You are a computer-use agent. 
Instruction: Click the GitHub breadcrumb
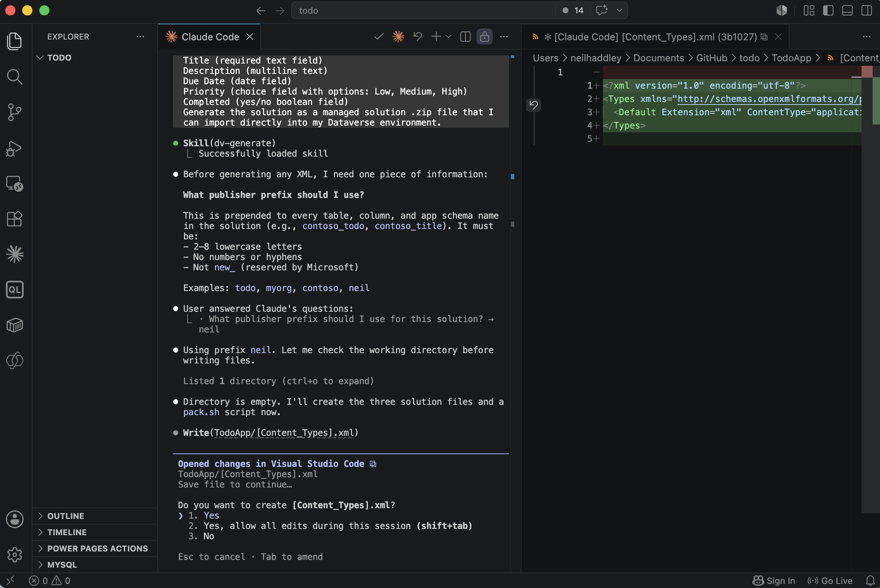click(x=712, y=58)
